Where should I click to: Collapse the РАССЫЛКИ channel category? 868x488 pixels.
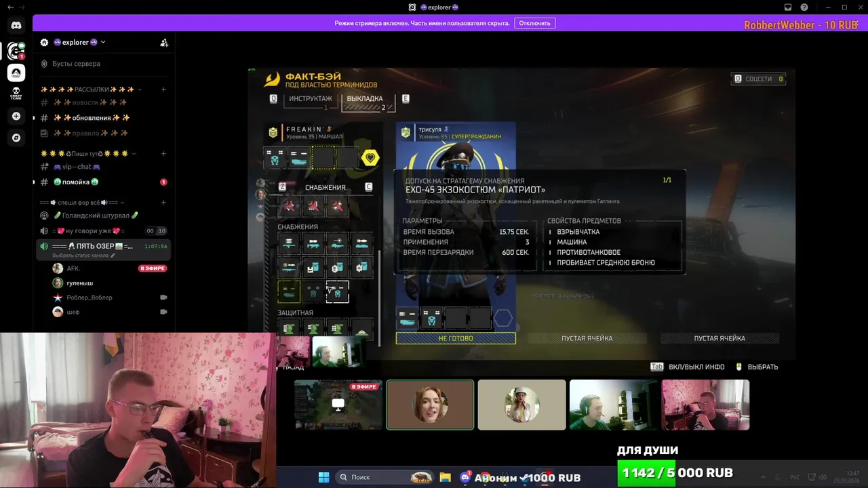tap(91, 89)
